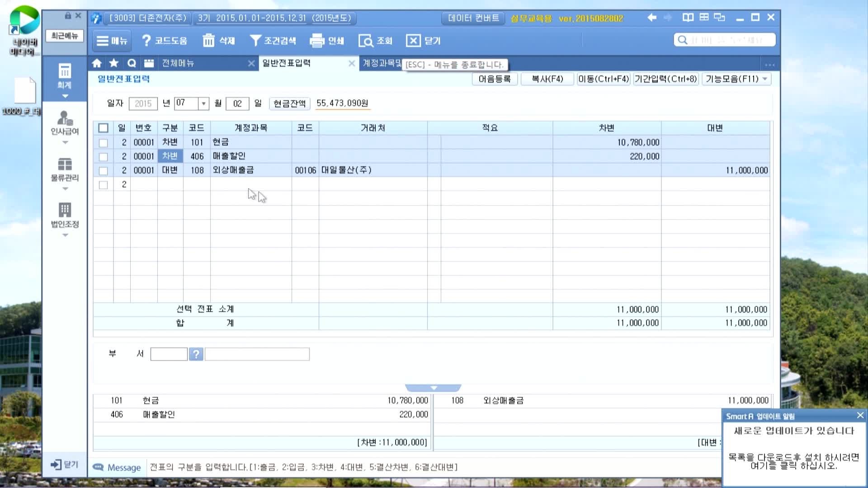Screen dimensions: 868x488
Task: Click the 데이터 컨버트 button
Action: click(x=473, y=18)
